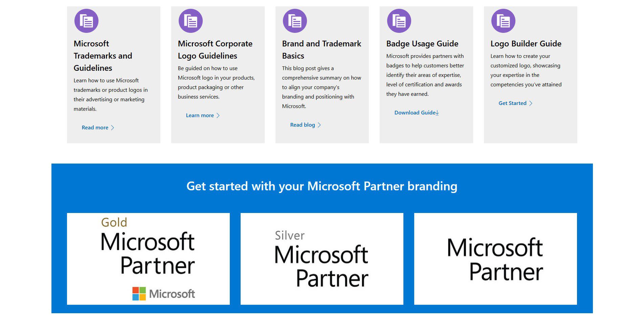The width and height of the screenshot is (644, 320).
Task: Open the Read more link
Action: 95,128
